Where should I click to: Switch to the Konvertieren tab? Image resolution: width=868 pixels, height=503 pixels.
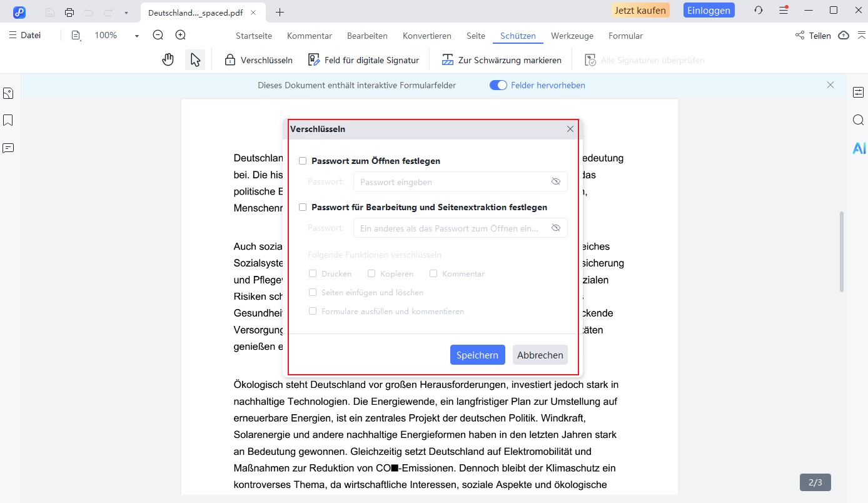click(427, 36)
